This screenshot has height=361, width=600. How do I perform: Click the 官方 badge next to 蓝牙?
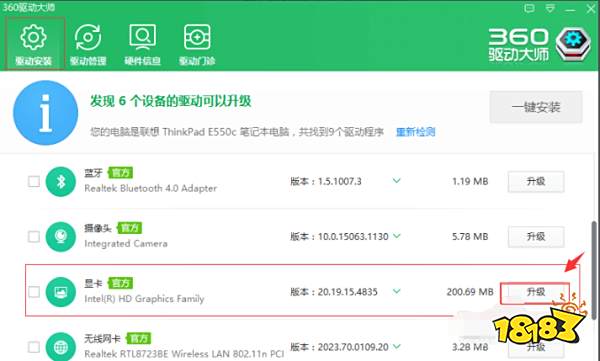(x=120, y=173)
